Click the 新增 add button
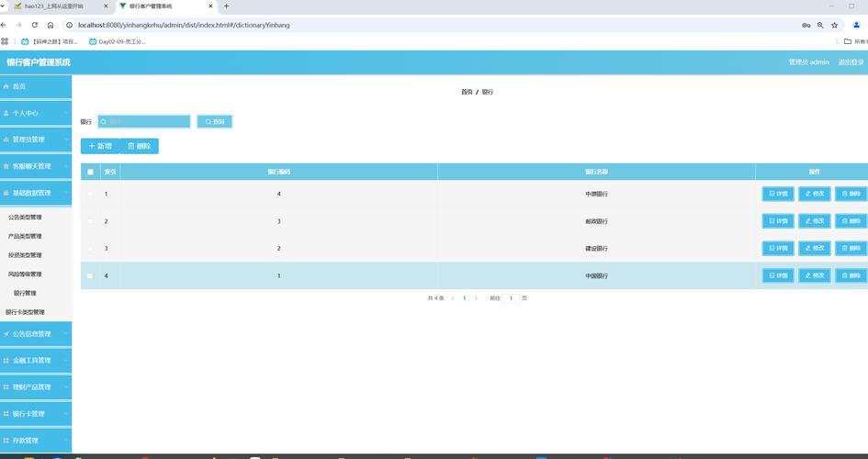868x459 pixels. (100, 146)
